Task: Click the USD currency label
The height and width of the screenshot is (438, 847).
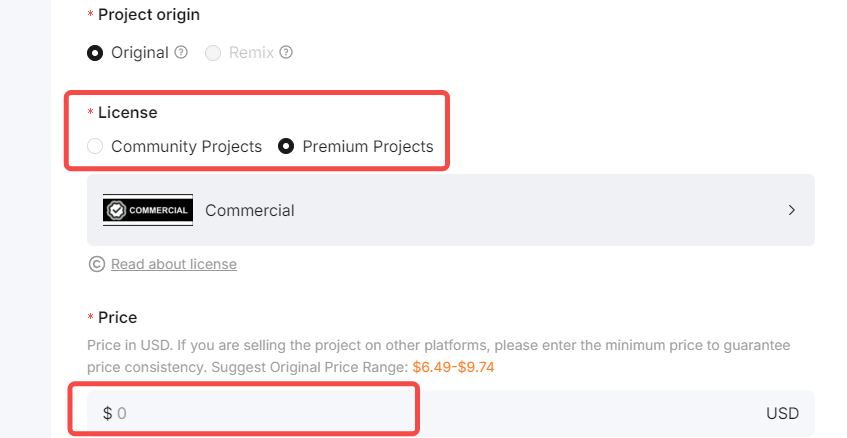Action: 782,414
